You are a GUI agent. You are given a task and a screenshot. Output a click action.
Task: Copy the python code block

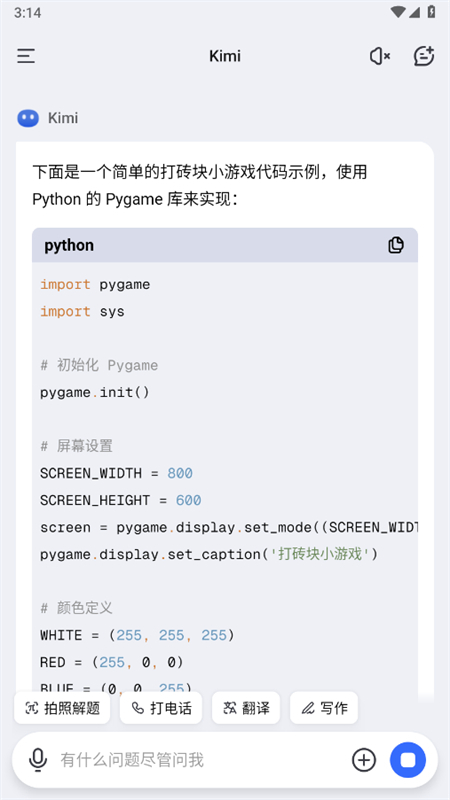[395, 245]
